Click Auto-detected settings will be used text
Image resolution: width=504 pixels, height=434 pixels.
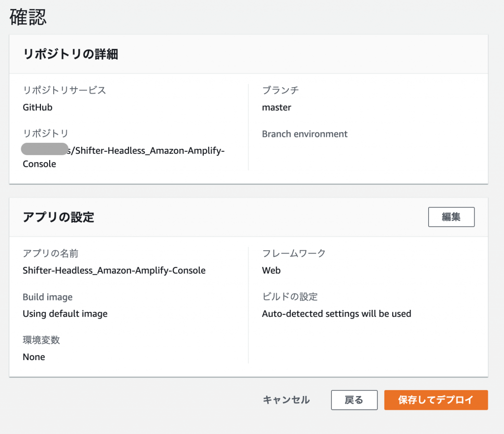(x=337, y=314)
